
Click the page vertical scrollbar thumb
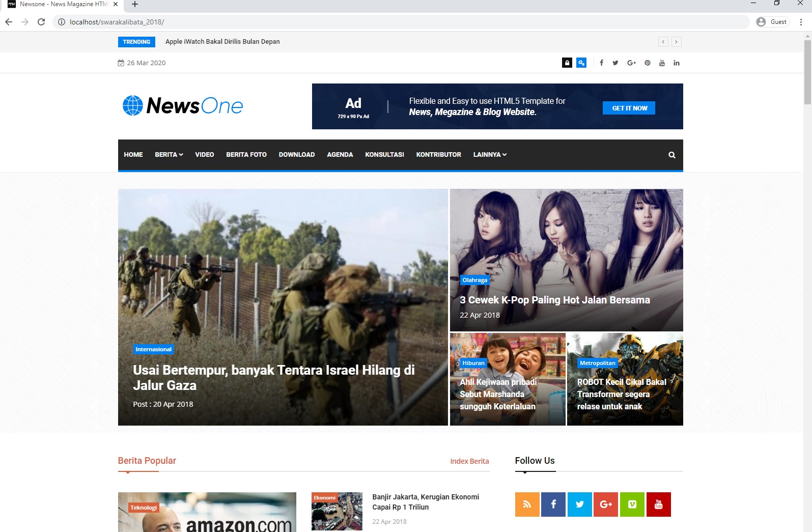pos(807,72)
